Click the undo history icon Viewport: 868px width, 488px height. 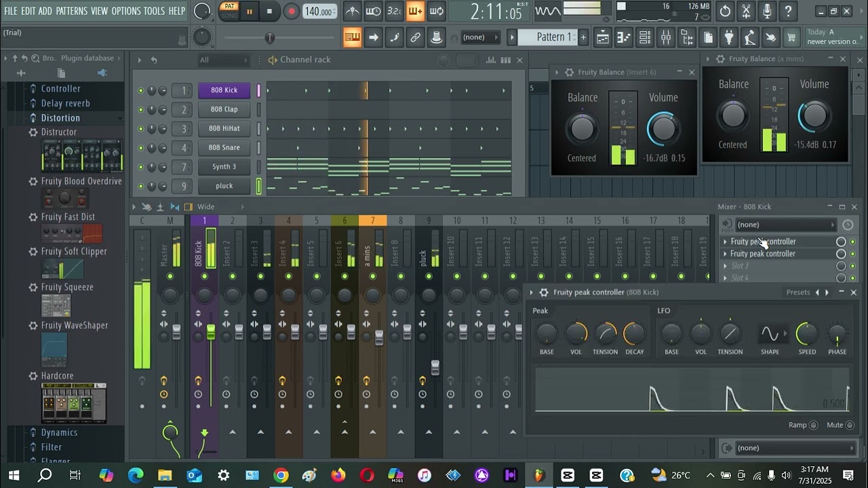725,11
